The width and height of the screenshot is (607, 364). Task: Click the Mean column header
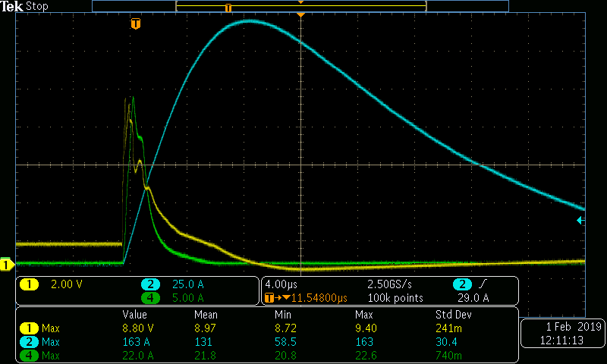pyautogui.click(x=206, y=315)
